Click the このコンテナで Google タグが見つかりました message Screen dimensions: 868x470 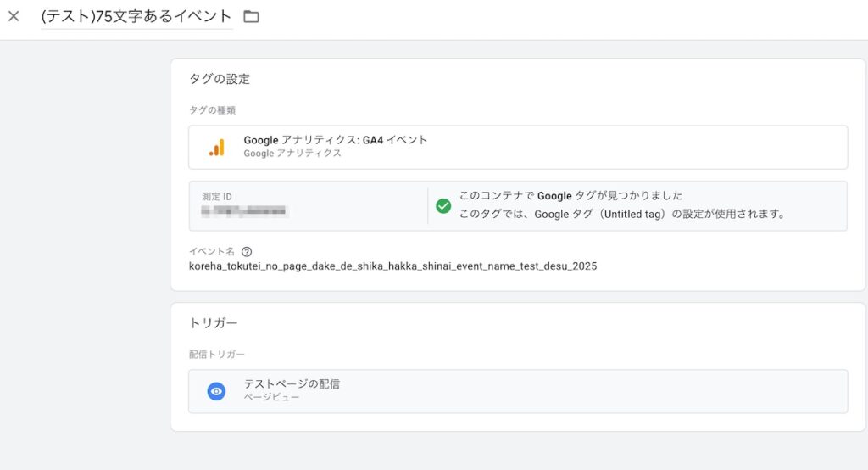pos(570,196)
